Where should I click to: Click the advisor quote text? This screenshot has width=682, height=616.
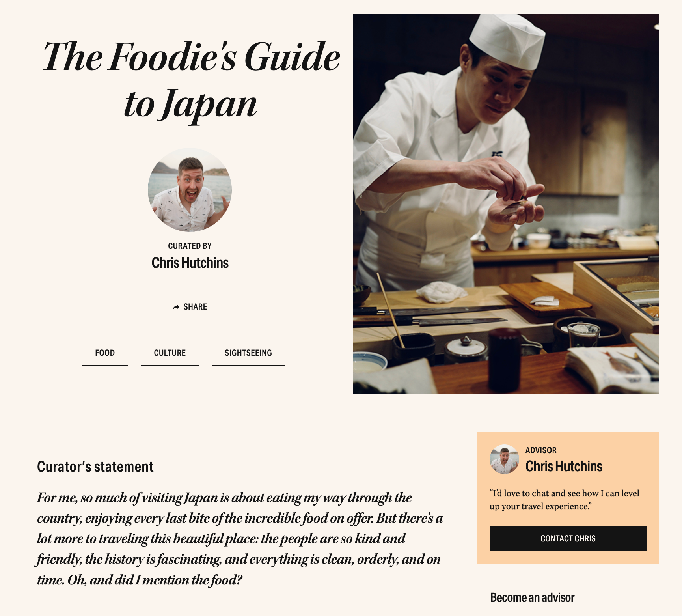pyautogui.click(x=564, y=500)
